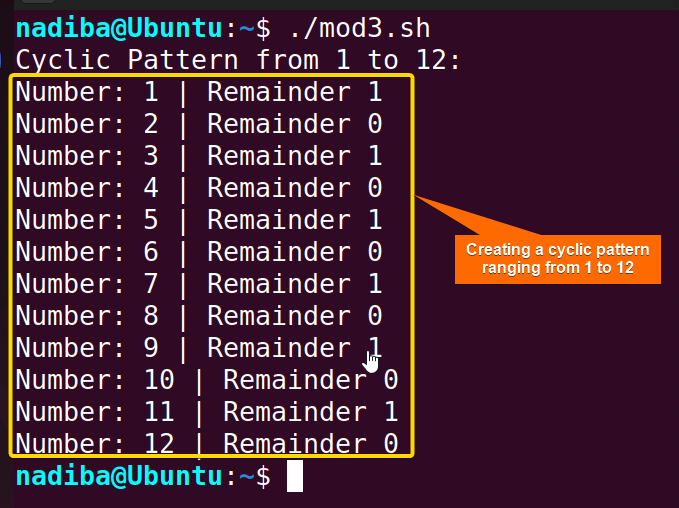Image resolution: width=679 pixels, height=508 pixels.
Task: Click the orange callout annotation box
Action: [x=558, y=259]
